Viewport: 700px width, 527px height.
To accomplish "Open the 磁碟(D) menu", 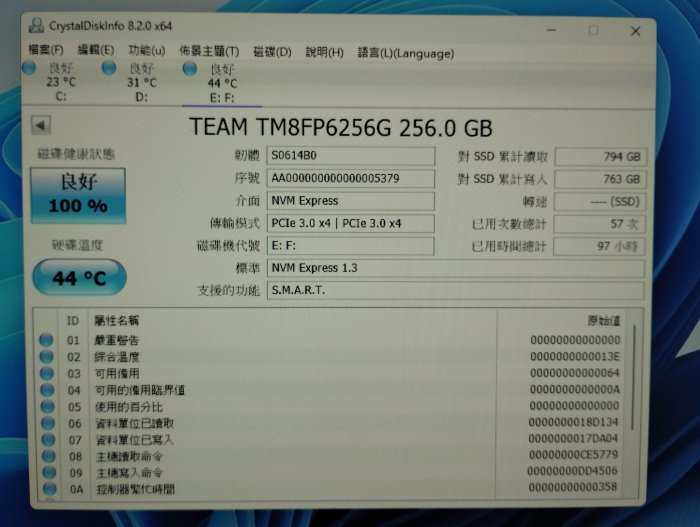I will point(272,52).
